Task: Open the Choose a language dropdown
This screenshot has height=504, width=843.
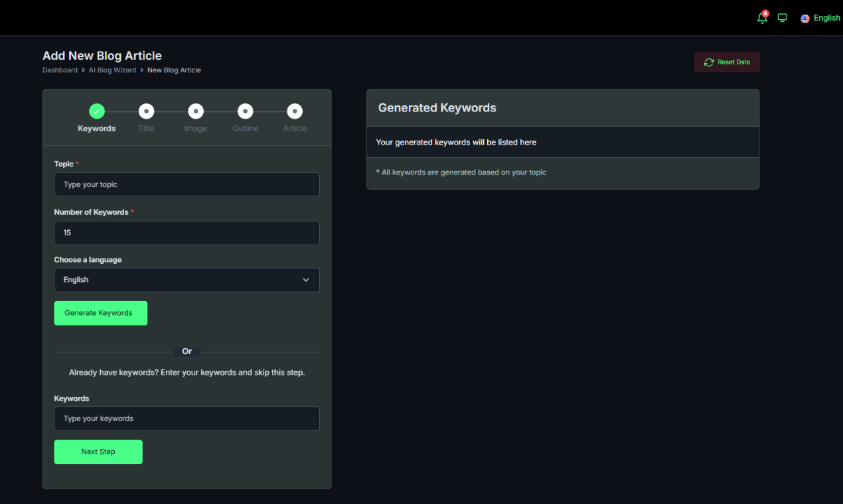Action: (187, 279)
